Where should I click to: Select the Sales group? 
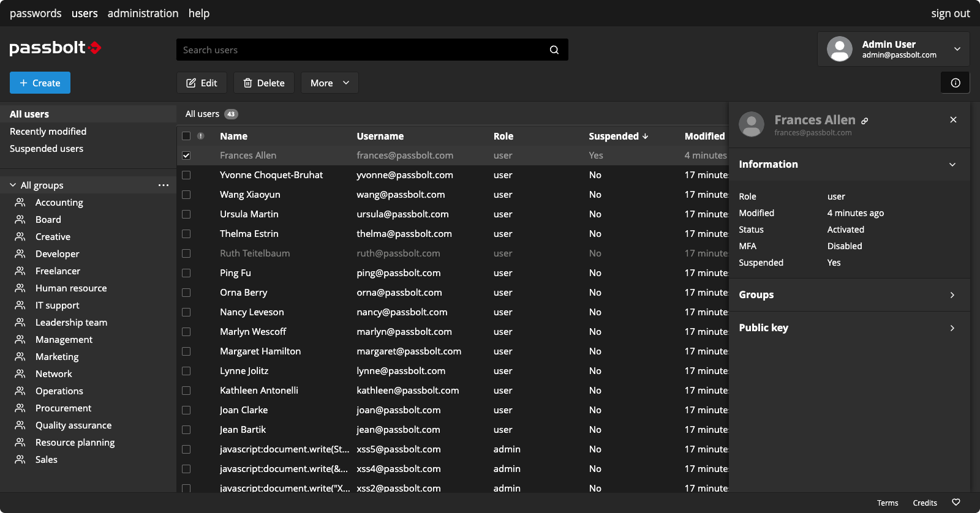pos(47,459)
